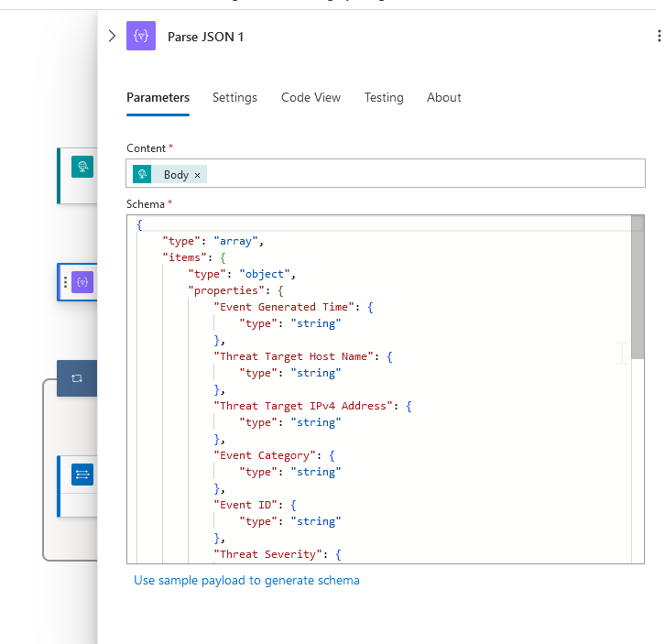Remove the Body token from Content

coord(198,175)
